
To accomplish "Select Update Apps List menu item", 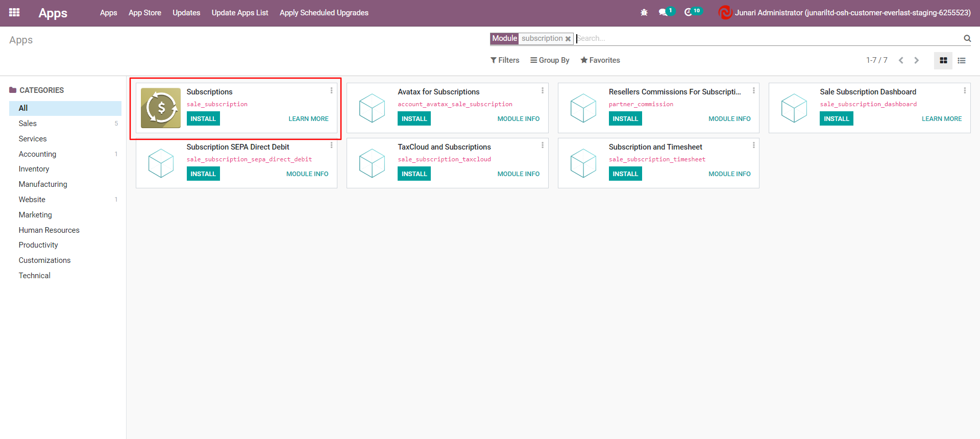I will click(x=239, y=13).
